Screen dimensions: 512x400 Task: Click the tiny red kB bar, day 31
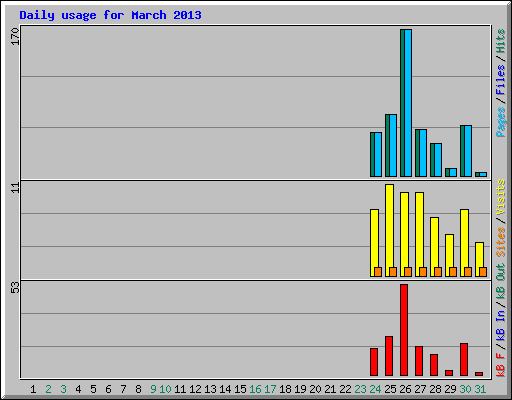click(x=479, y=374)
